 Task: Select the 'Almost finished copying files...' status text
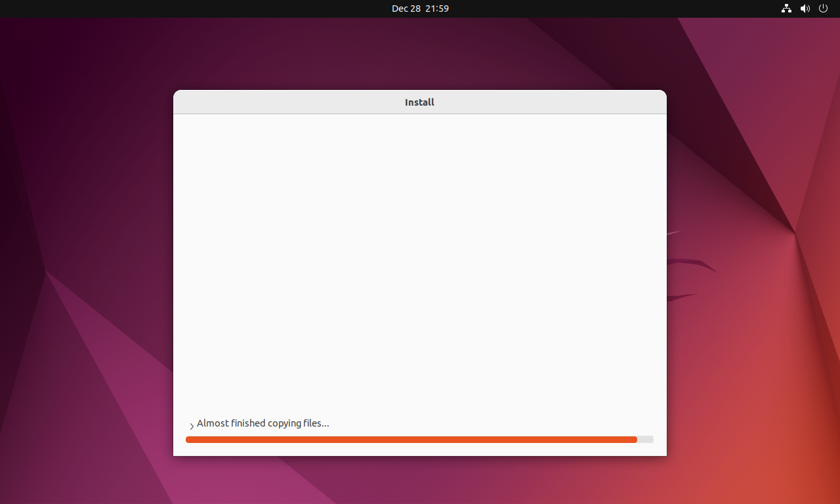263,423
